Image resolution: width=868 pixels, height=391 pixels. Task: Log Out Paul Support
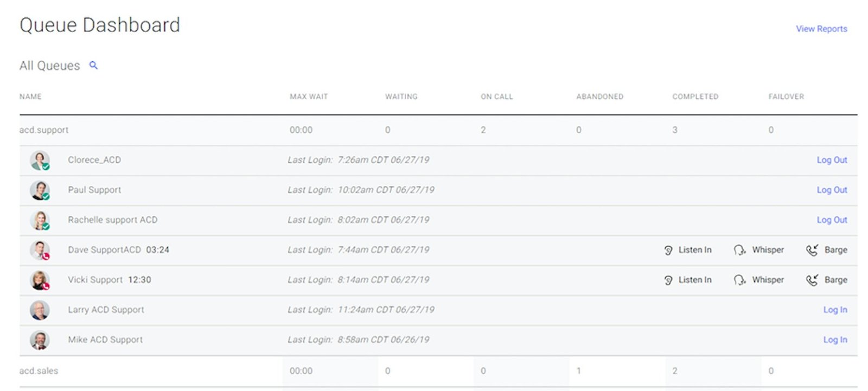pos(832,190)
